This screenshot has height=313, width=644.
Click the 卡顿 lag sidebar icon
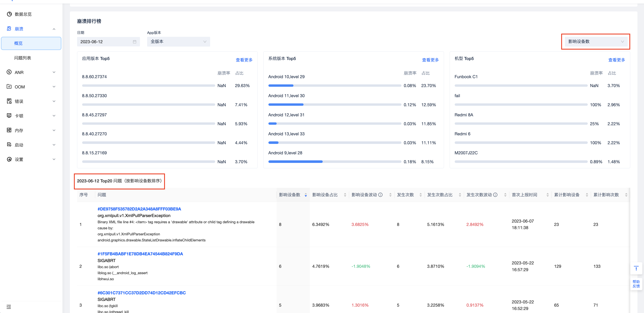pos(9,116)
